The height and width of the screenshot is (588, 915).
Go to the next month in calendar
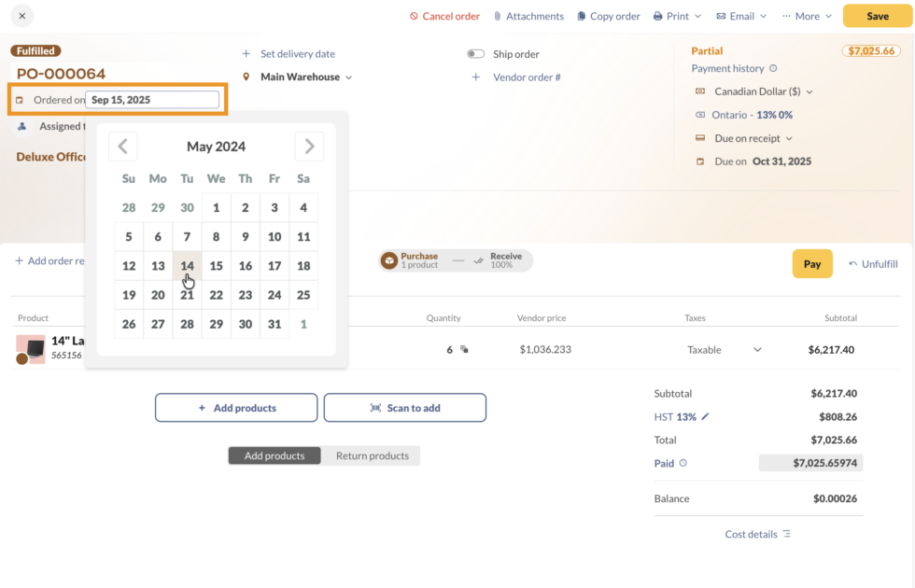point(309,147)
